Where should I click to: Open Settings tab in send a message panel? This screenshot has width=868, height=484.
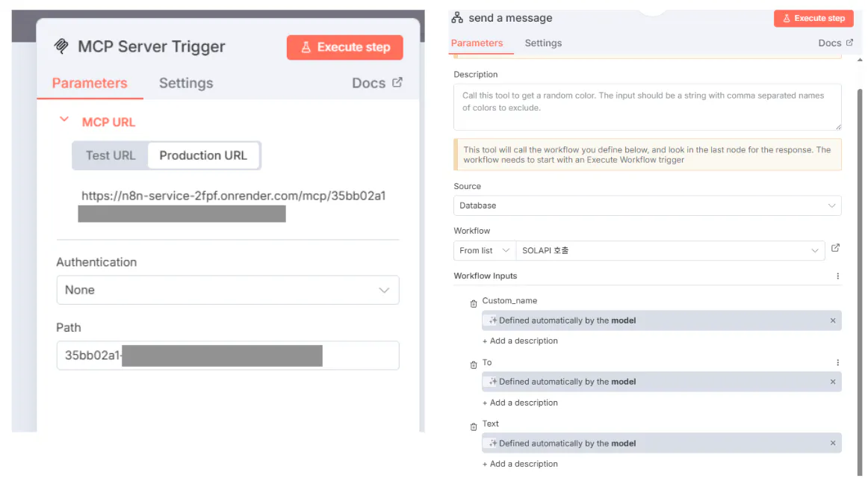click(543, 43)
